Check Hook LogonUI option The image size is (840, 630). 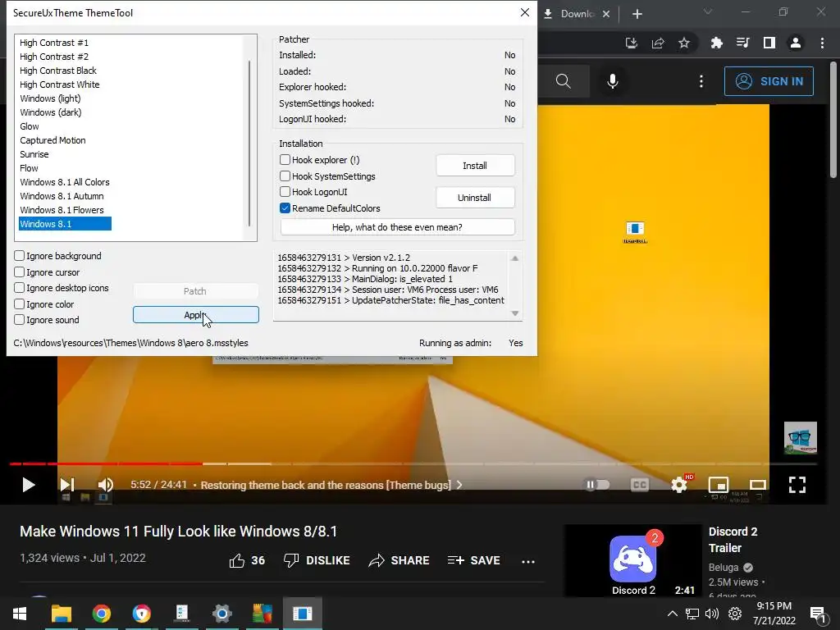click(x=285, y=192)
